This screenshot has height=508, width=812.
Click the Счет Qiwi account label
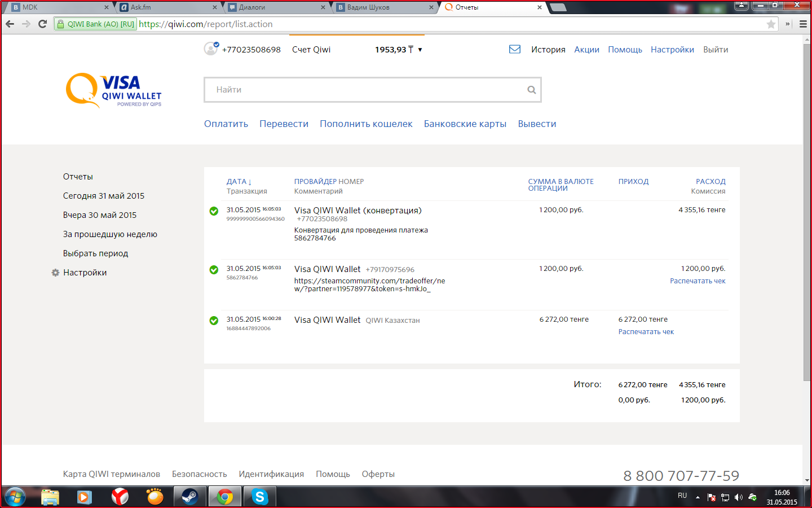[x=311, y=50]
